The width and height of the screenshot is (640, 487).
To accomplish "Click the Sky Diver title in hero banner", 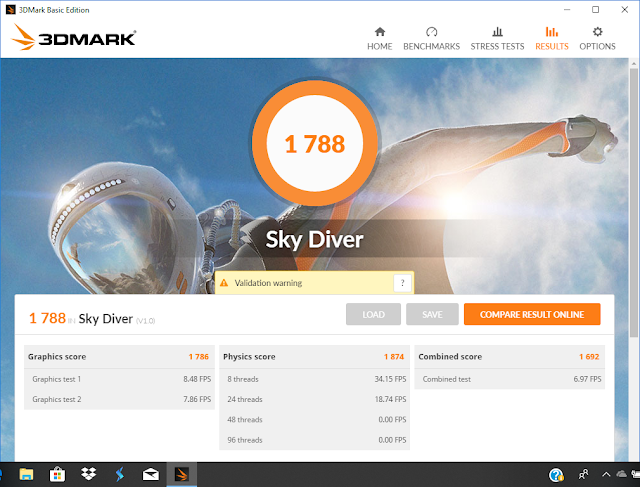I will pyautogui.click(x=314, y=239).
